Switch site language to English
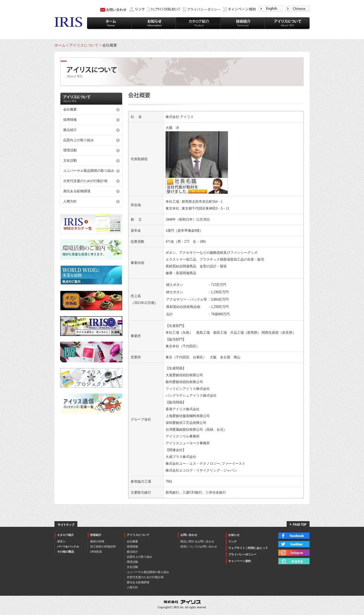The width and height of the screenshot is (364, 615). (x=270, y=9)
